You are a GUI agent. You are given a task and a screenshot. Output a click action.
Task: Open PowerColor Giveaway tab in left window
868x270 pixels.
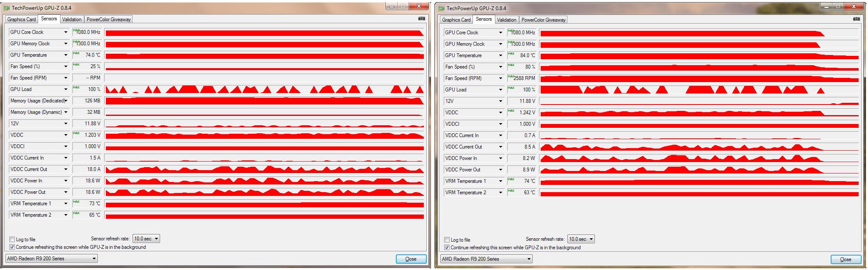pos(109,19)
